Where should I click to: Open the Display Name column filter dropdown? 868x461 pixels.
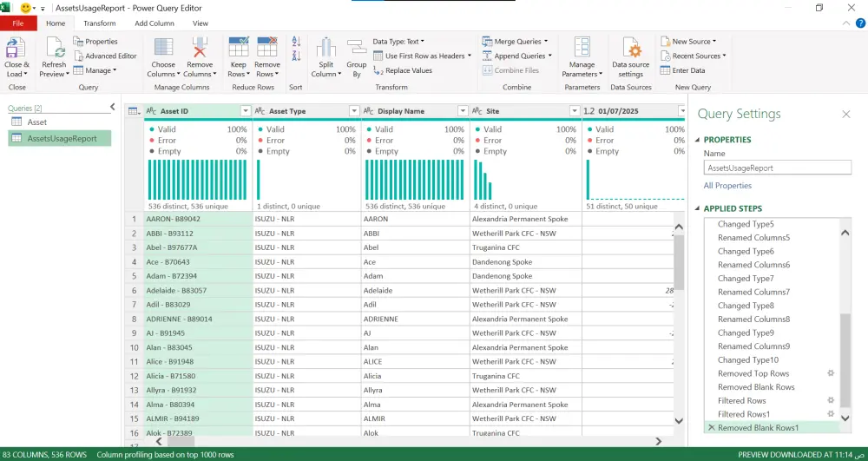coord(463,111)
